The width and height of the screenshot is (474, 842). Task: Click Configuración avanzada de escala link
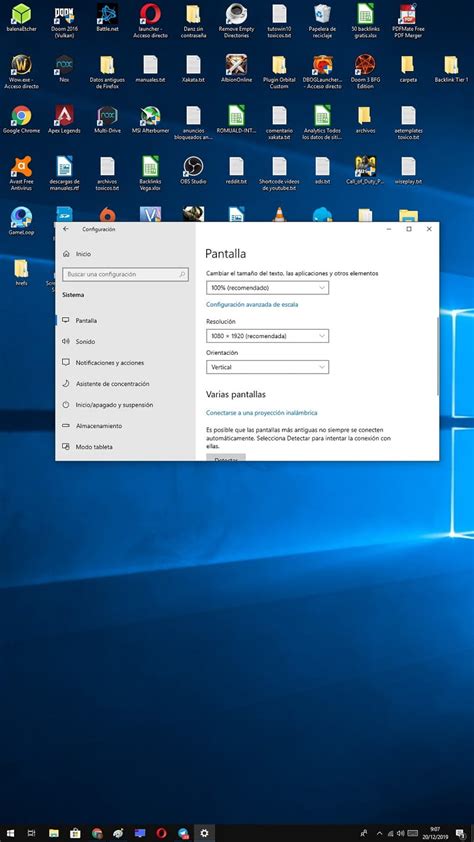tap(252, 304)
